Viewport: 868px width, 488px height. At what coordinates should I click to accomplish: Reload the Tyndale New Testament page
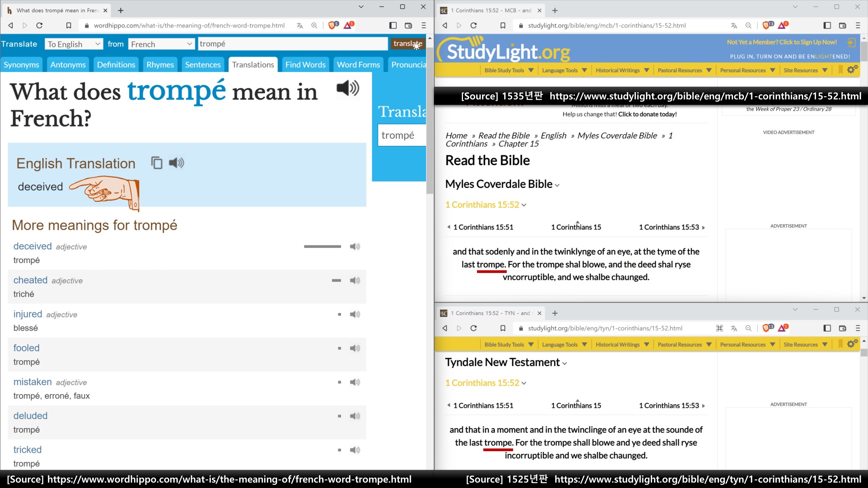(x=473, y=328)
